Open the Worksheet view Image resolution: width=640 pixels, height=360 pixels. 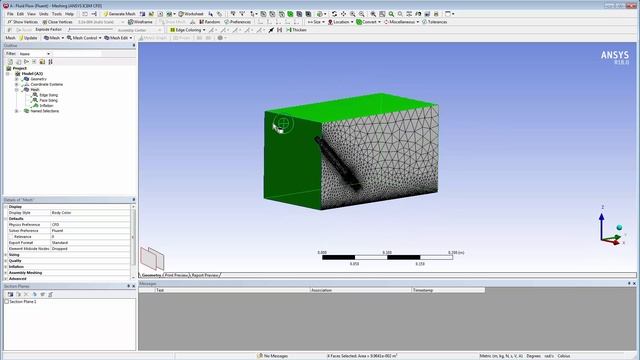191,14
